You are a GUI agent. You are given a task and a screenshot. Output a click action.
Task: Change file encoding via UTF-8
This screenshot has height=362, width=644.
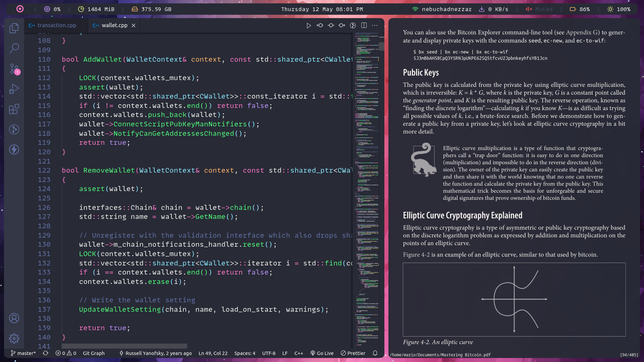tap(269, 353)
